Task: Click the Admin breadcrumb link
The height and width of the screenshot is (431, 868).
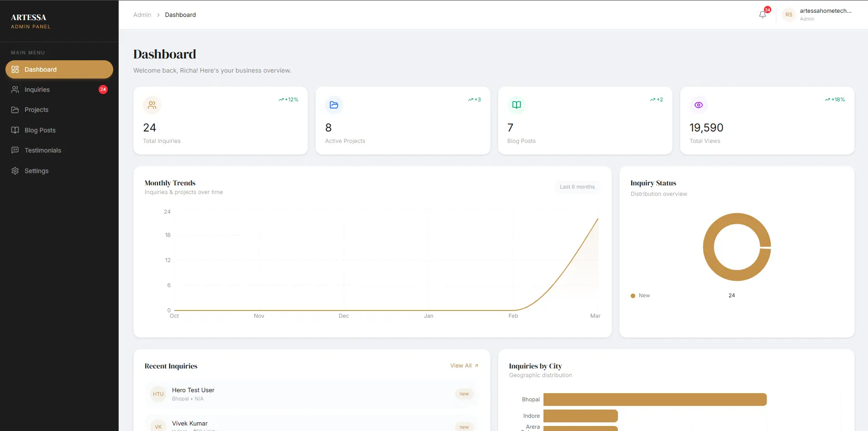Action: (x=142, y=15)
